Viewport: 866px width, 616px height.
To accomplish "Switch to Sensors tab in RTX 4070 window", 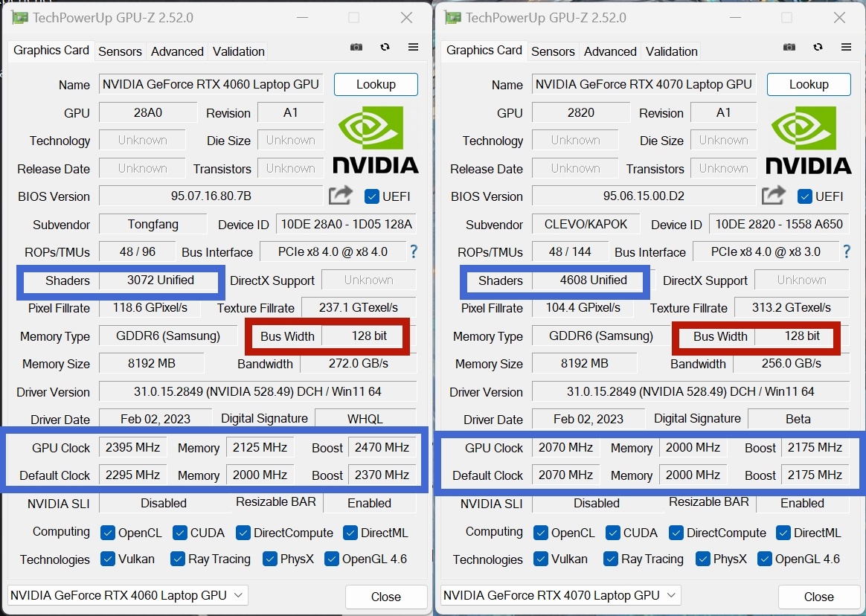I will pos(553,51).
